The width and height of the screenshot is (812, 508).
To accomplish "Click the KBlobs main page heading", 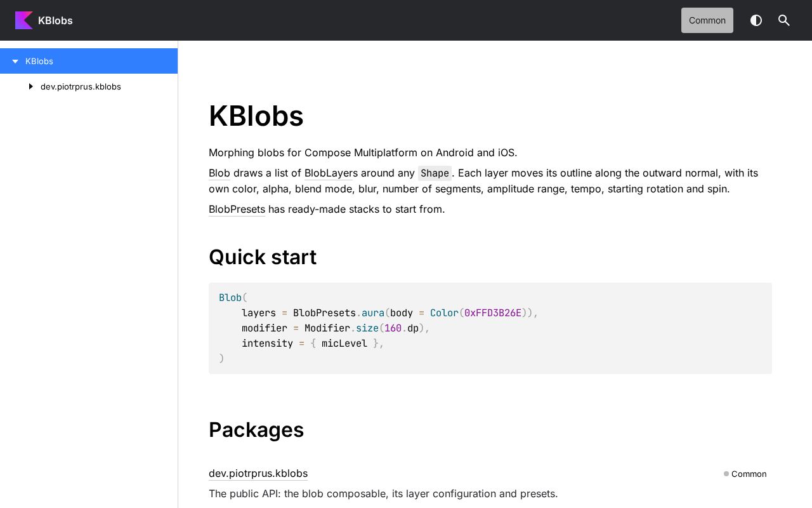I will coord(256,116).
